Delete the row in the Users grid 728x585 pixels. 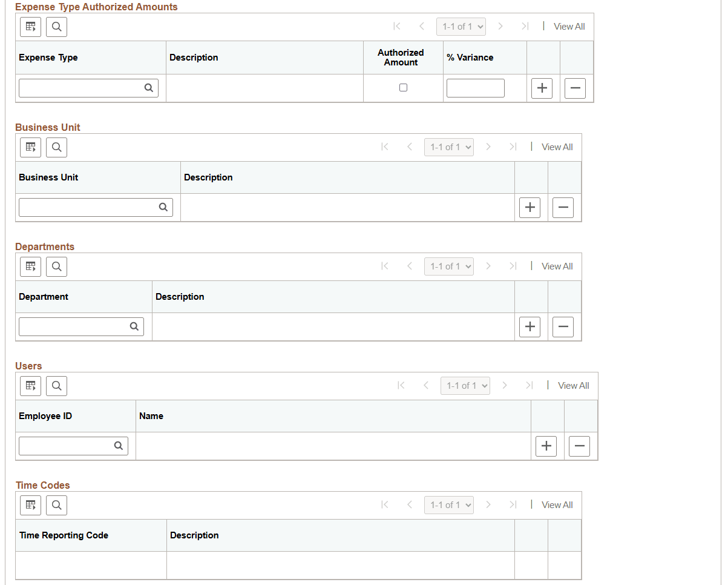(579, 446)
